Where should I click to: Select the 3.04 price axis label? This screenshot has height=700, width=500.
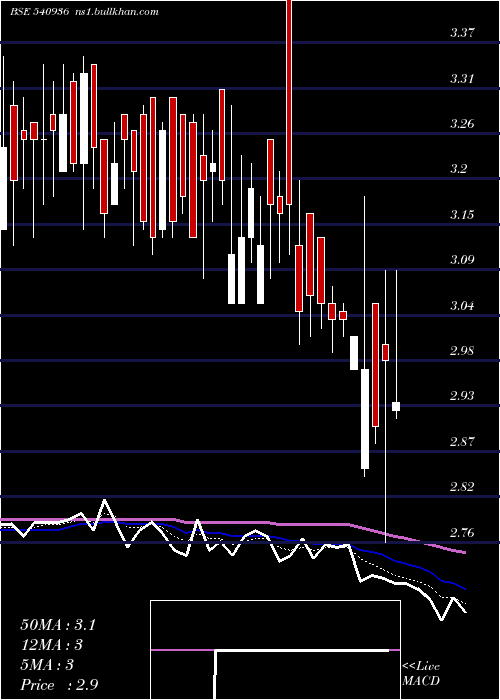click(462, 306)
